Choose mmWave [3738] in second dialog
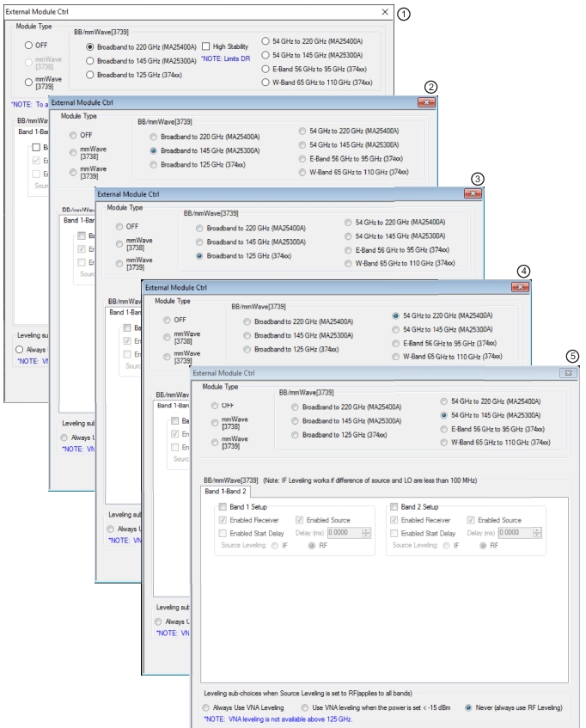This screenshot has width=586, height=728. pyautogui.click(x=73, y=152)
